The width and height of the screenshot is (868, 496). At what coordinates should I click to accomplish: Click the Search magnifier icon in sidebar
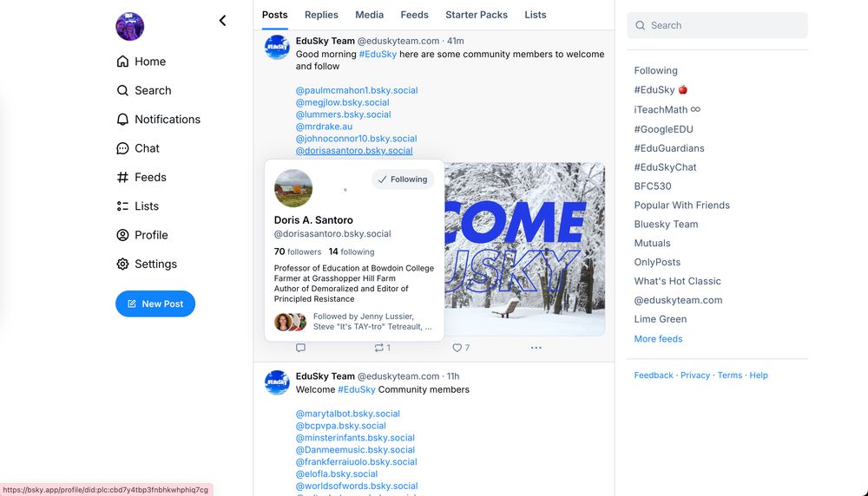(x=122, y=90)
